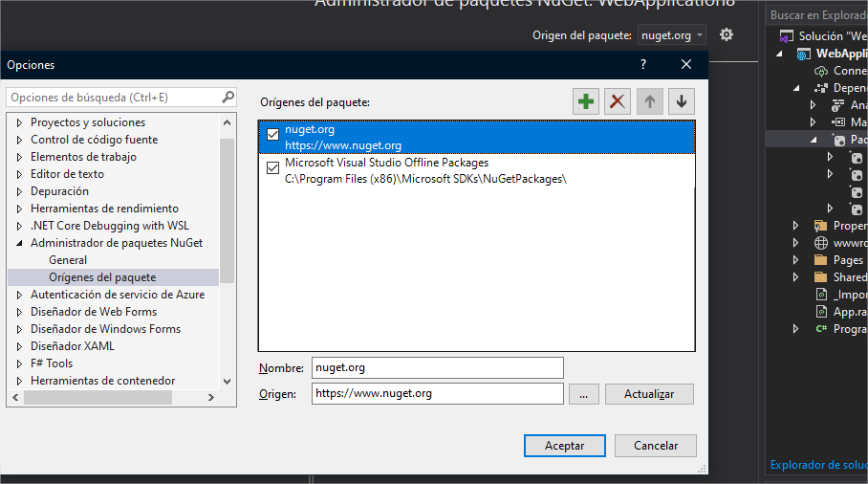Image resolution: width=868 pixels, height=484 pixels.
Task: Open NuGet settings gear icon
Action: point(727,35)
